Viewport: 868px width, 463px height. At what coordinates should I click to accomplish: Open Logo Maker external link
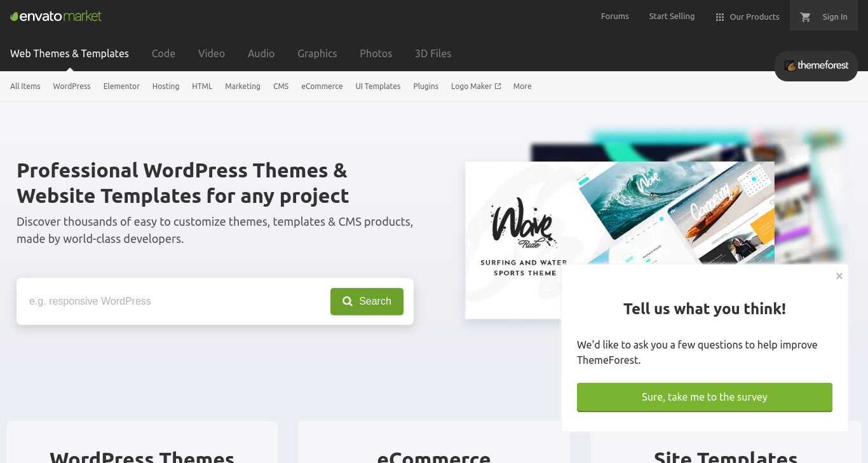click(476, 86)
